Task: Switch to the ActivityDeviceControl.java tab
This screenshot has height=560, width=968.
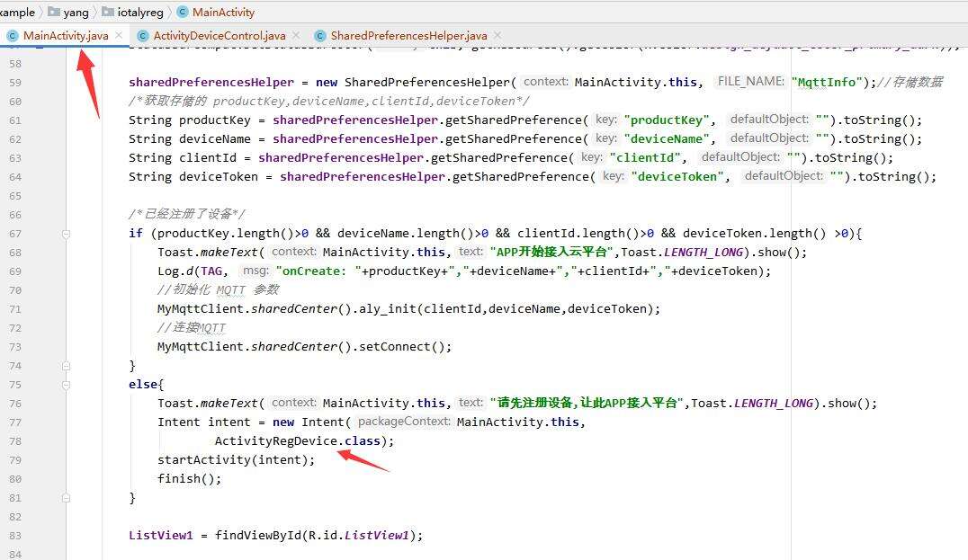Action: click(219, 36)
